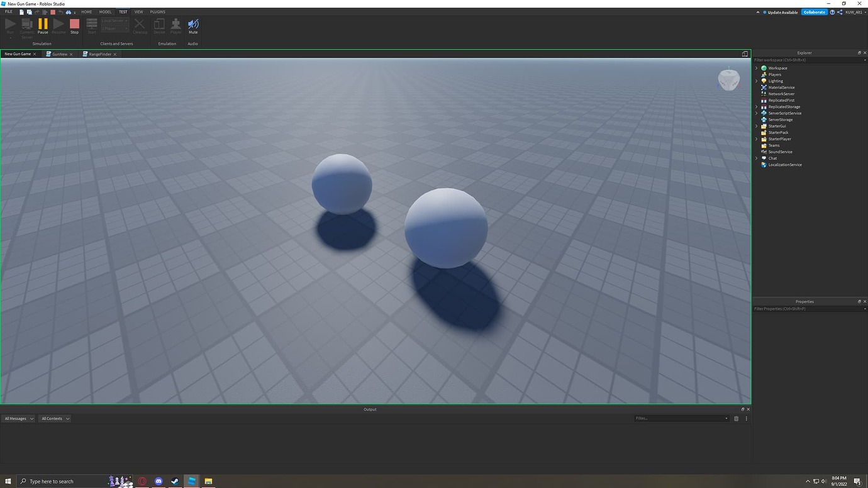Switch to the VIEW ribbon tab
The height and width of the screenshot is (488, 868).
pos(138,11)
